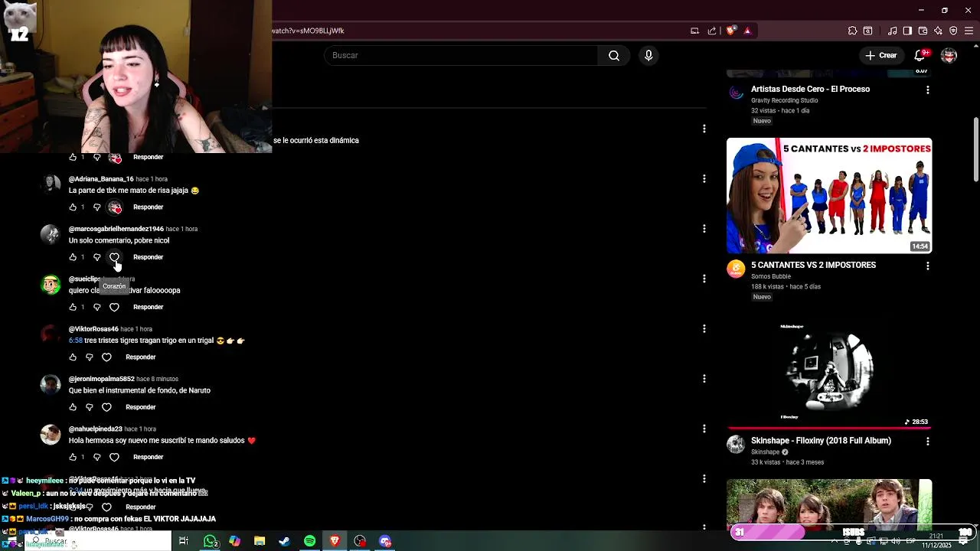Click the Crear button

880,55
